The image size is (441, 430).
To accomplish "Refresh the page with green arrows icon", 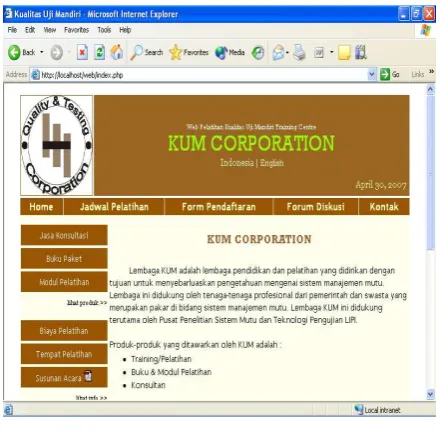I will [99, 52].
